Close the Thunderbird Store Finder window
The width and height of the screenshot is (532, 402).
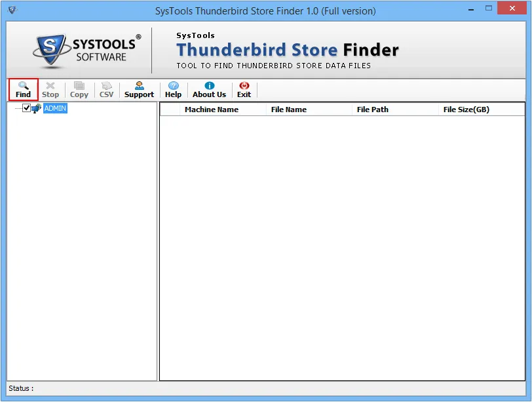click(512, 8)
